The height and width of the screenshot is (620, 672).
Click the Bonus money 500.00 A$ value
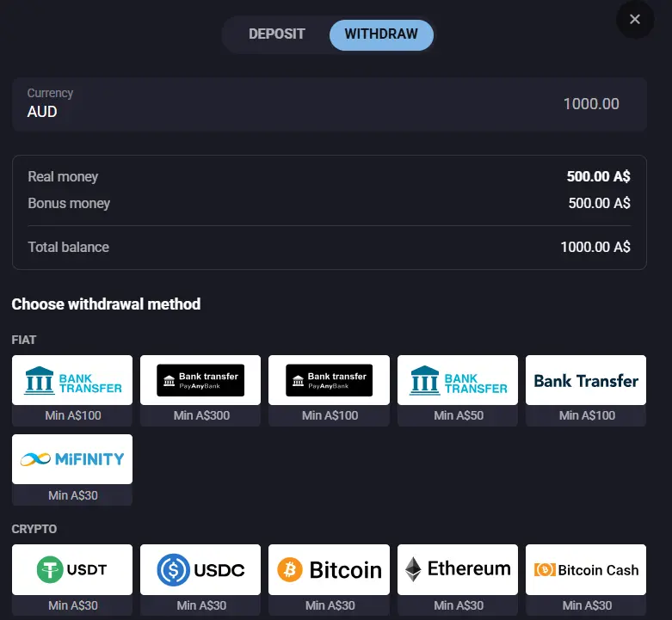[x=599, y=203]
